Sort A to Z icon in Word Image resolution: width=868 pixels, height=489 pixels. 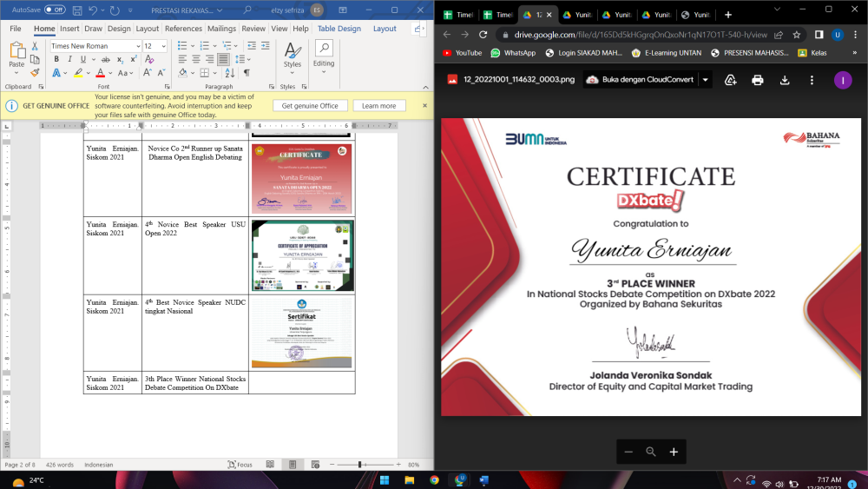[x=230, y=73]
